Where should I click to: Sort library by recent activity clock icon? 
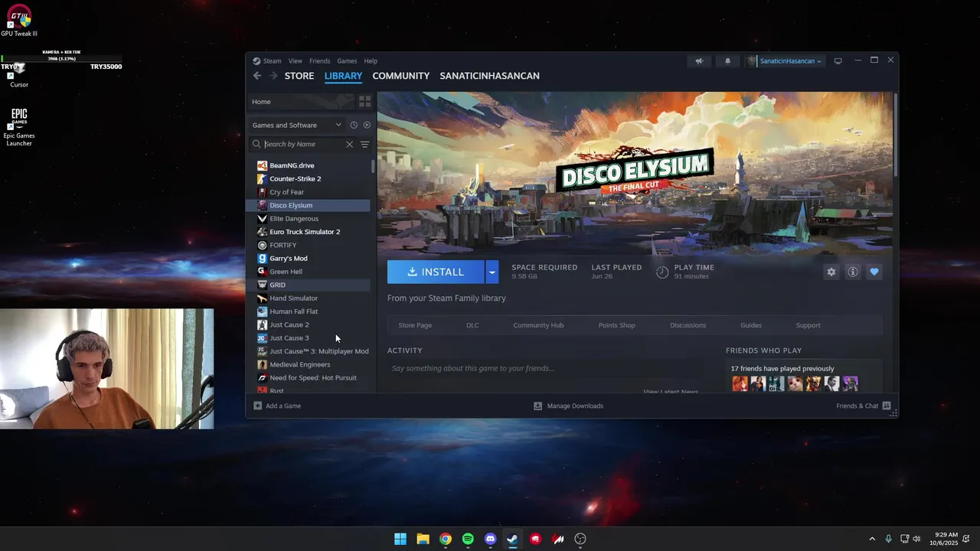[354, 125]
